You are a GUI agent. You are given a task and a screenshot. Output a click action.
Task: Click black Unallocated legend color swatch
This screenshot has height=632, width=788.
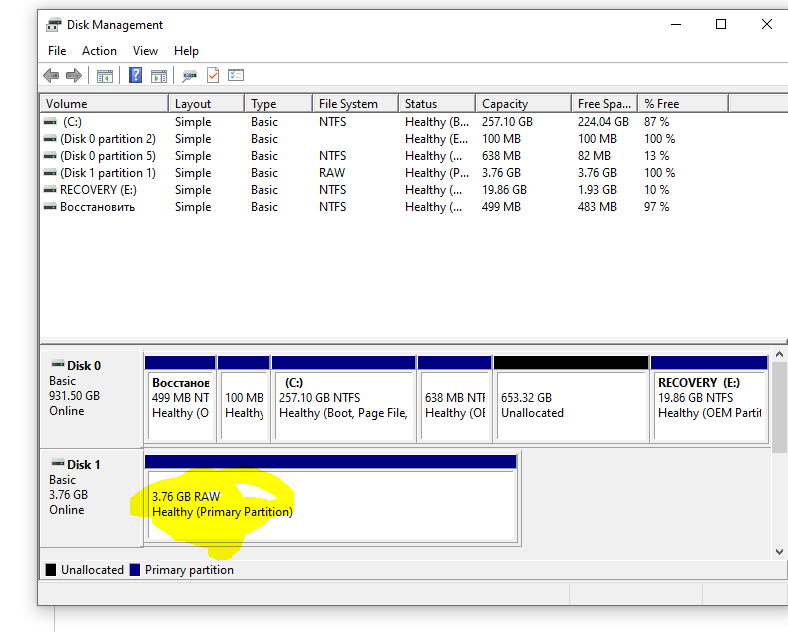tap(51, 570)
